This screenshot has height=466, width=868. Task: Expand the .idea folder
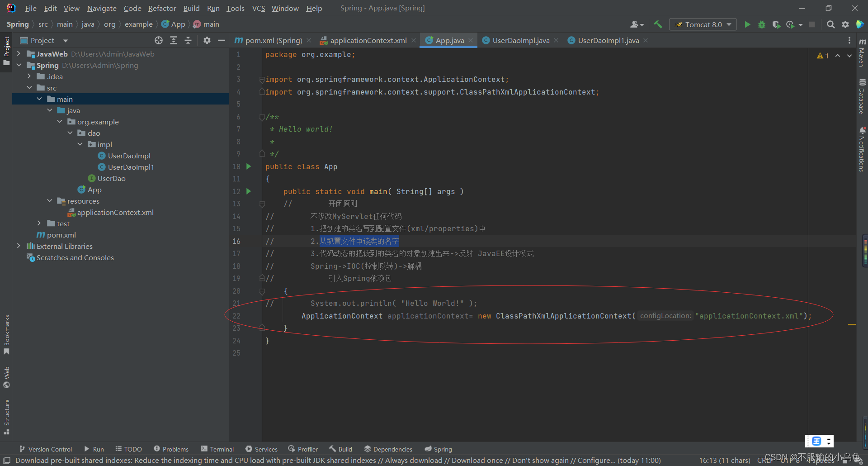point(29,76)
